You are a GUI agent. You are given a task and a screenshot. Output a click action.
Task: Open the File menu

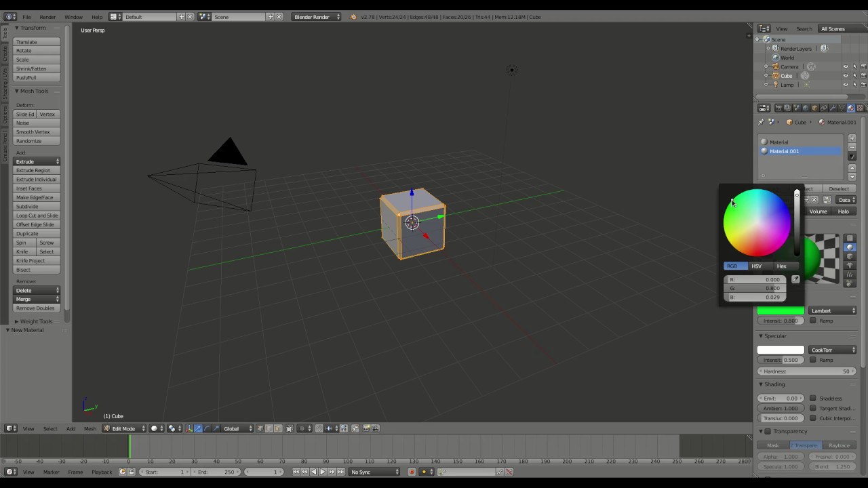point(26,16)
